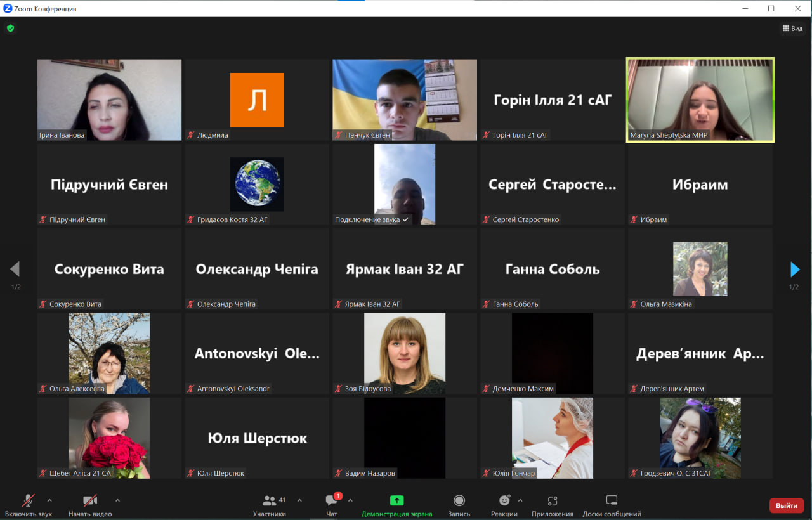Click Підручний Євген participant tile

[109, 185]
